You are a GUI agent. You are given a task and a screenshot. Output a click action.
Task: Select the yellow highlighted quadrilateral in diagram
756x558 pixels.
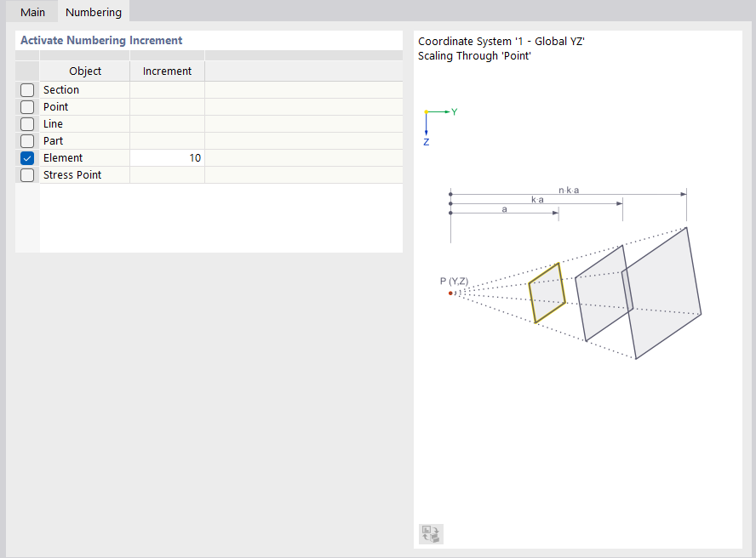pos(546,293)
